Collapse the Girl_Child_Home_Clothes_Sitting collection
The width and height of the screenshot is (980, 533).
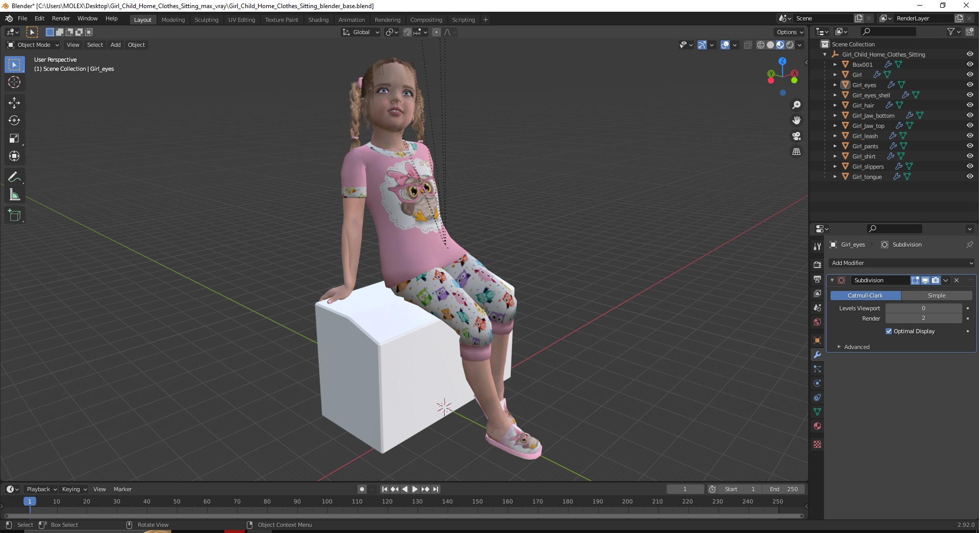(825, 55)
